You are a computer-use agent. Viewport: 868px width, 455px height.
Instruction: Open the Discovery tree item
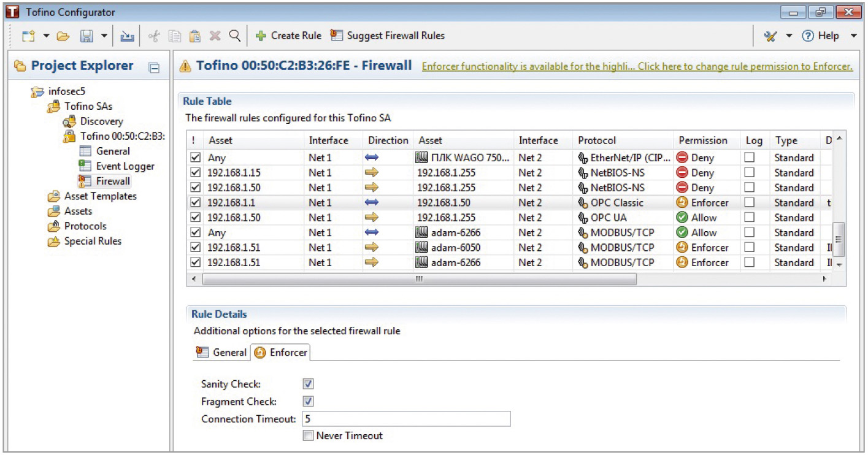93,121
